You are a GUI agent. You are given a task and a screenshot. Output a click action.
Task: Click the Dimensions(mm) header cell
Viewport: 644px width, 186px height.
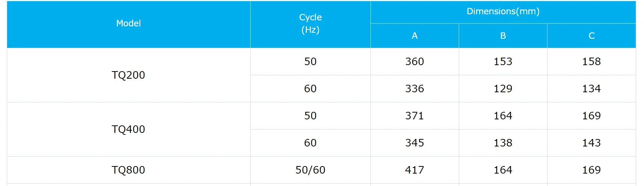pos(503,12)
